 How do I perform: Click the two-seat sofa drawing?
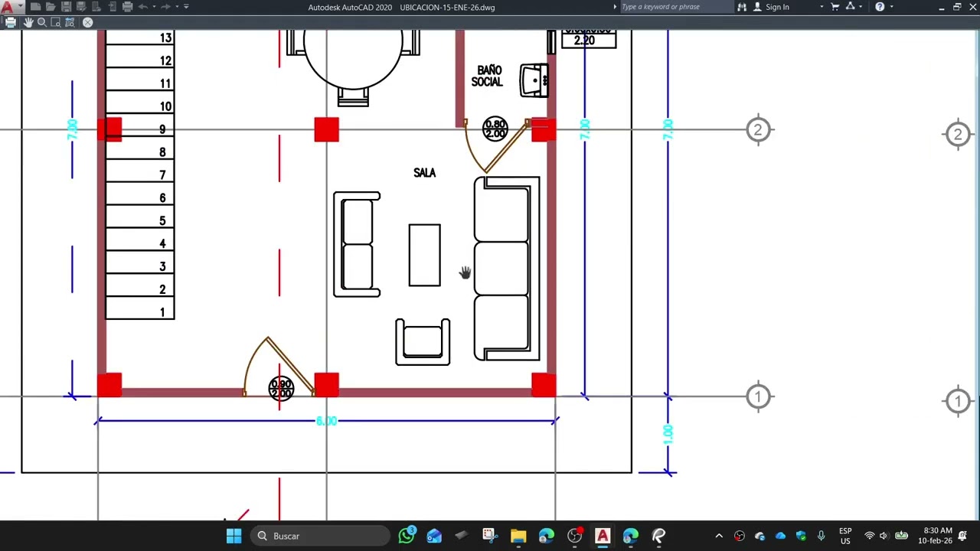357,244
